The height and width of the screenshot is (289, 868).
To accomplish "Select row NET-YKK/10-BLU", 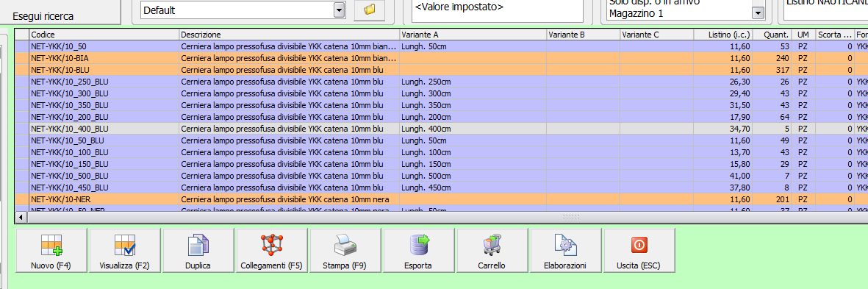I will click(x=441, y=70).
